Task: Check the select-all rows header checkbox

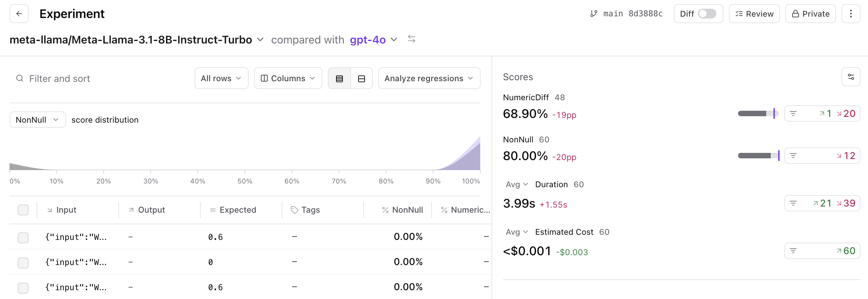Action: (23, 210)
